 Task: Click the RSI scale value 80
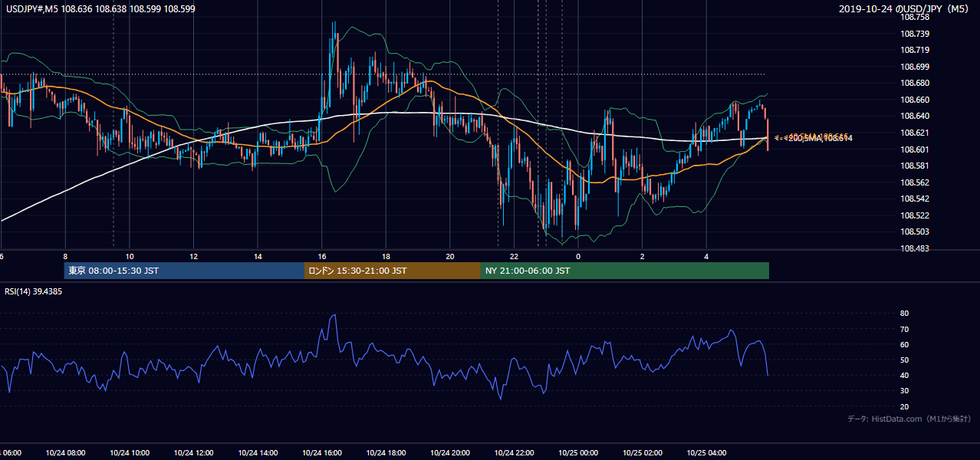coord(905,314)
